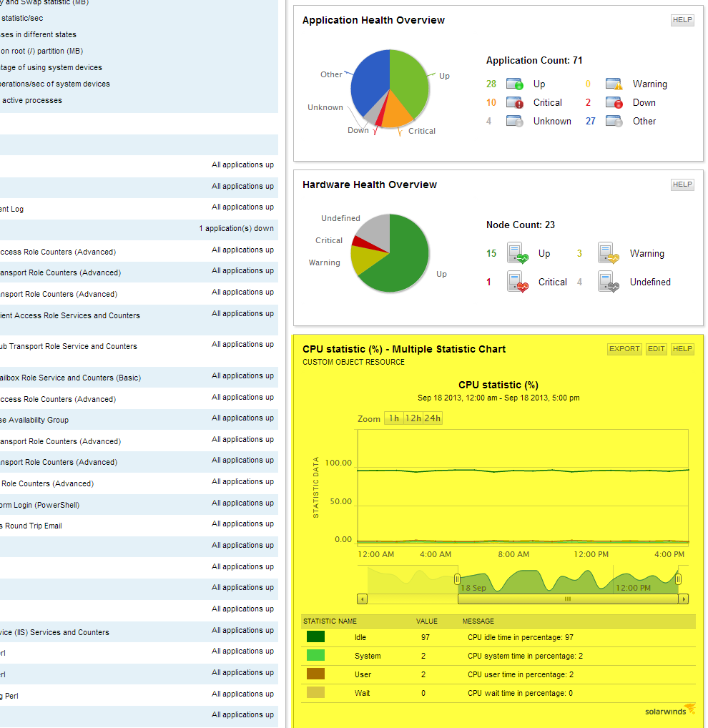Click the hardware Undefined node icon

point(609,282)
